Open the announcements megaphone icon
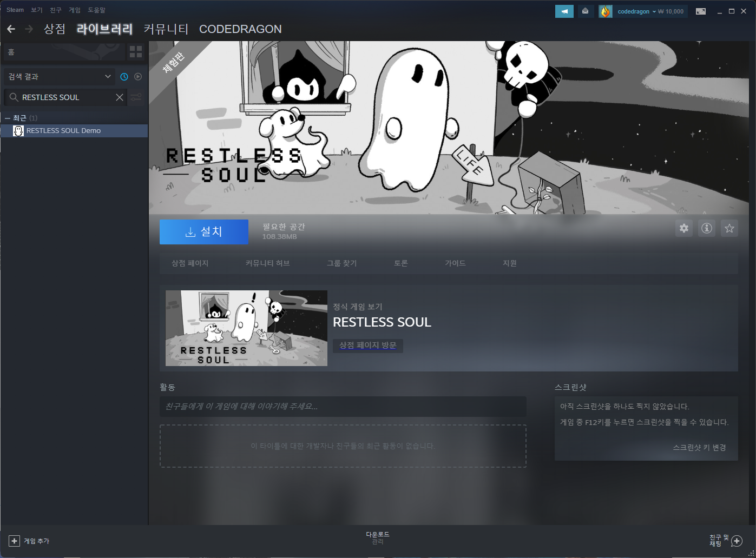The width and height of the screenshot is (756, 558). (564, 11)
